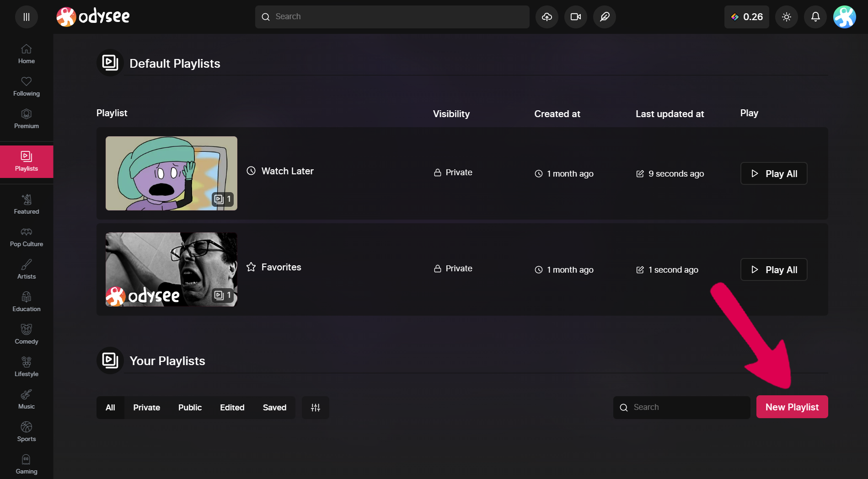The height and width of the screenshot is (479, 868).
Task: Open Following in sidebar
Action: tap(27, 86)
